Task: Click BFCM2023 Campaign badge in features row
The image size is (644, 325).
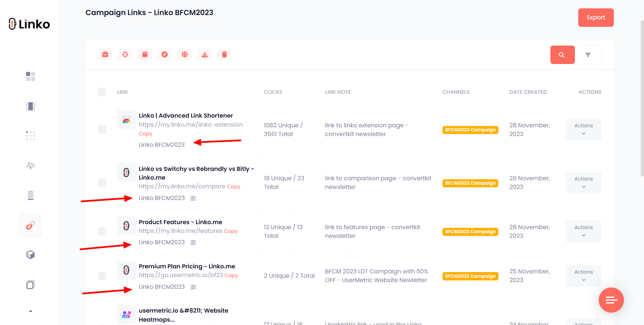Action: [470, 232]
